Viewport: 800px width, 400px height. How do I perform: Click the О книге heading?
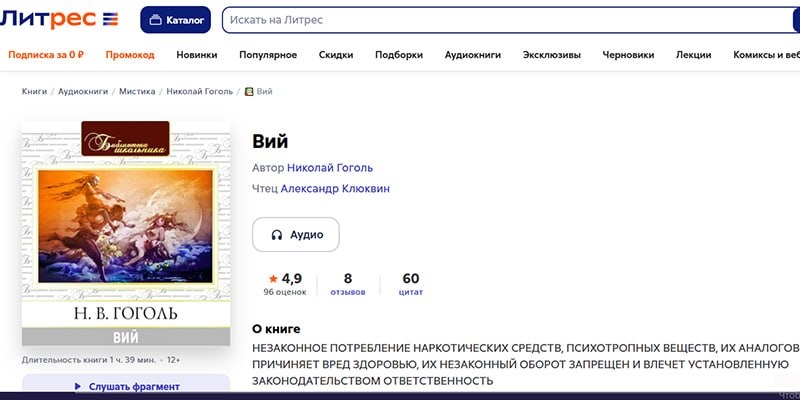(x=276, y=329)
